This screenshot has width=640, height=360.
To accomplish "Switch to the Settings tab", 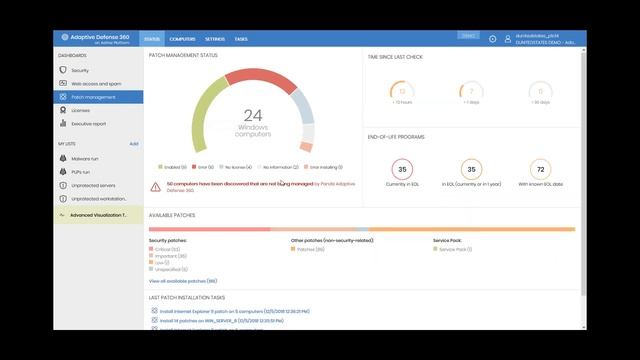I will coord(215,39).
